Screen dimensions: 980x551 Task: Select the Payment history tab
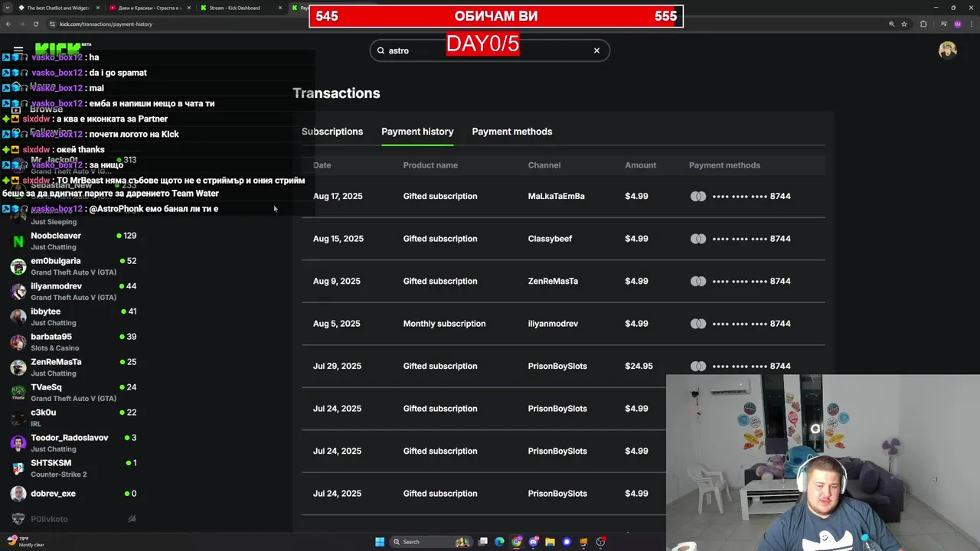(x=417, y=132)
